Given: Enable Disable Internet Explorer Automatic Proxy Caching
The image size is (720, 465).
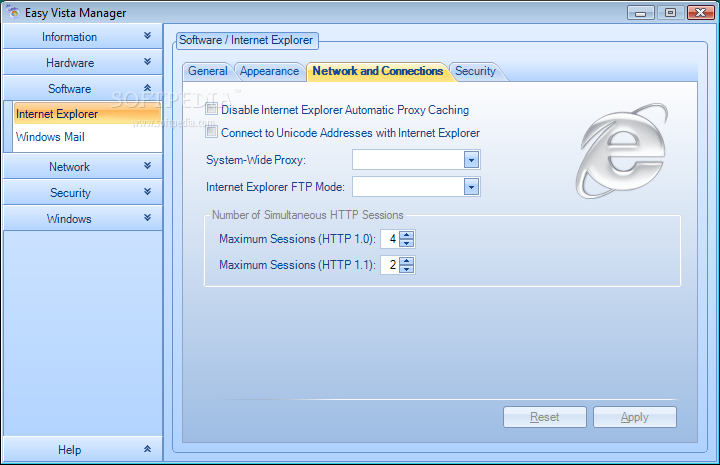Looking at the screenshot, I should point(211,109).
